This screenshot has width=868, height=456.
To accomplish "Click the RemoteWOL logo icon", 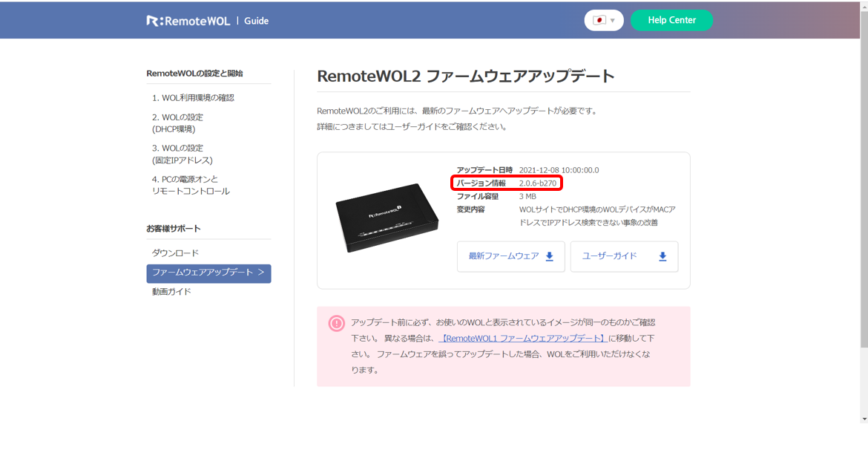I will pyautogui.click(x=188, y=21).
